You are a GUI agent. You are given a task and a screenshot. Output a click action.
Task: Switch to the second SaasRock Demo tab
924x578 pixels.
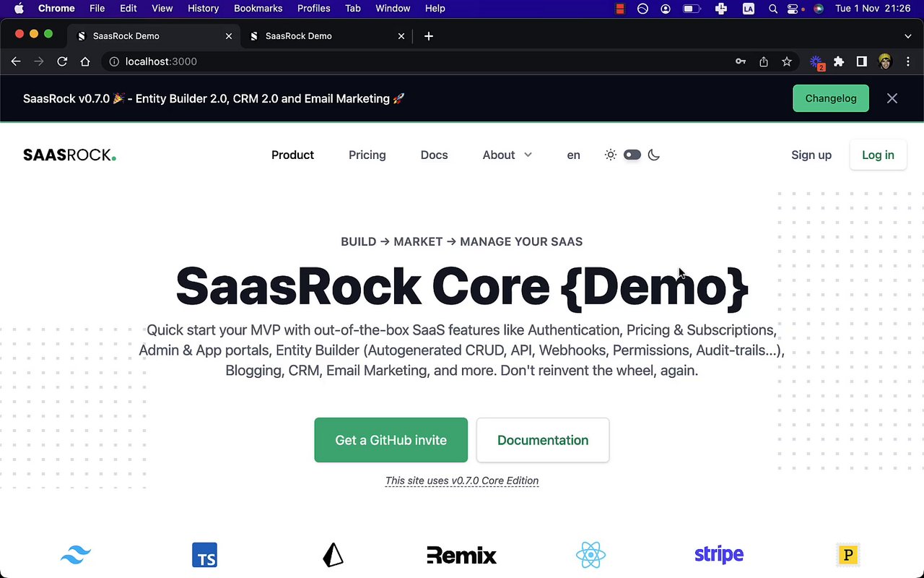[x=325, y=36]
